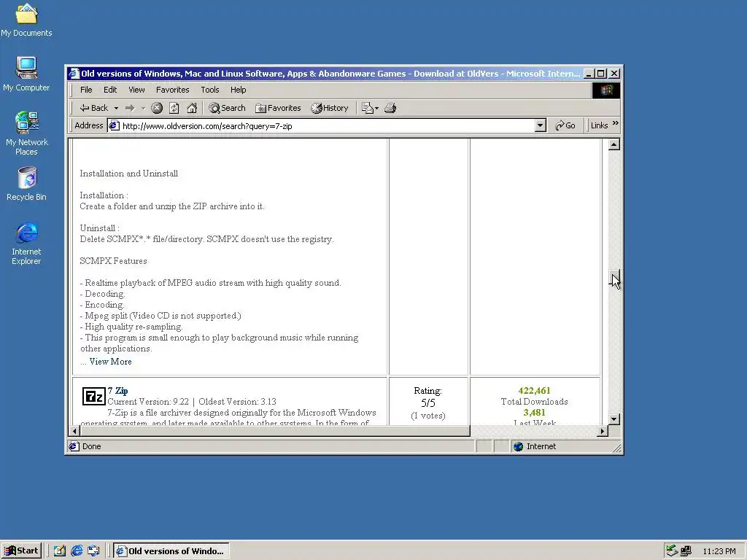This screenshot has width=747, height=560.
Task: Open the Edit menu
Action: [110, 90]
